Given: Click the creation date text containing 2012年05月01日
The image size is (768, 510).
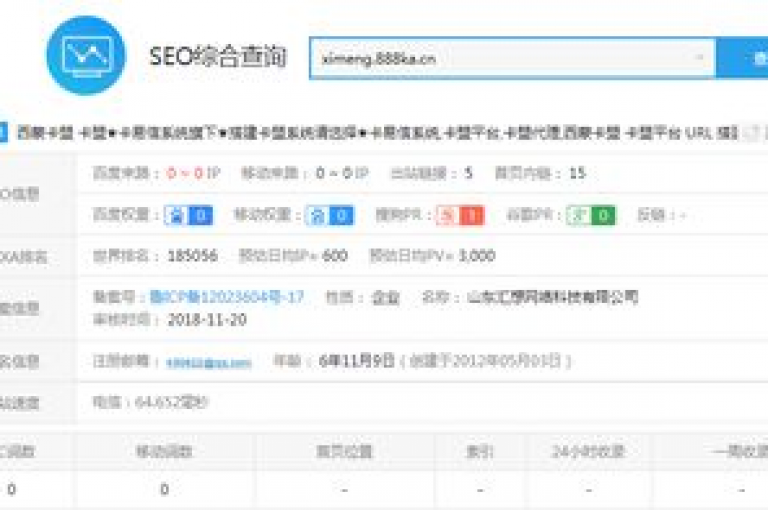Looking at the screenshot, I should (485, 361).
